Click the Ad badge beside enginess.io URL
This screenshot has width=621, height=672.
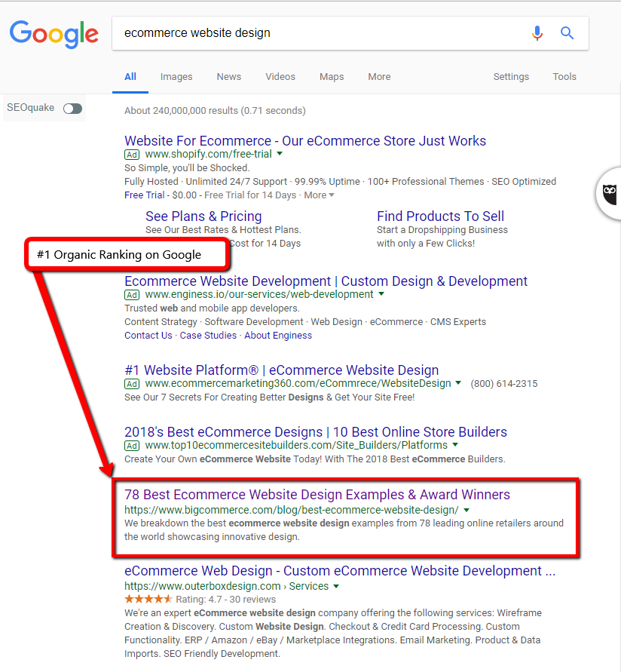point(132,295)
